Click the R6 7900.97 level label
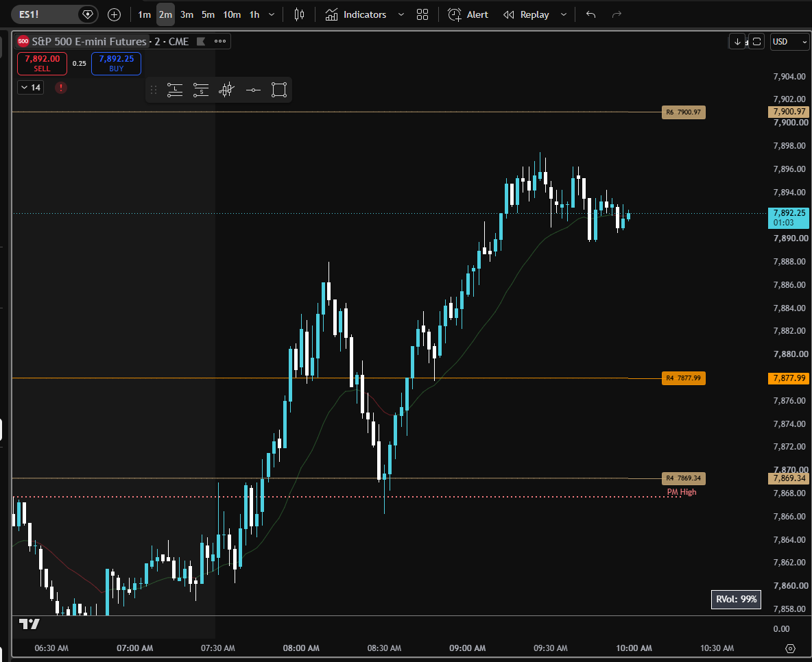The width and height of the screenshot is (812, 662). point(684,112)
